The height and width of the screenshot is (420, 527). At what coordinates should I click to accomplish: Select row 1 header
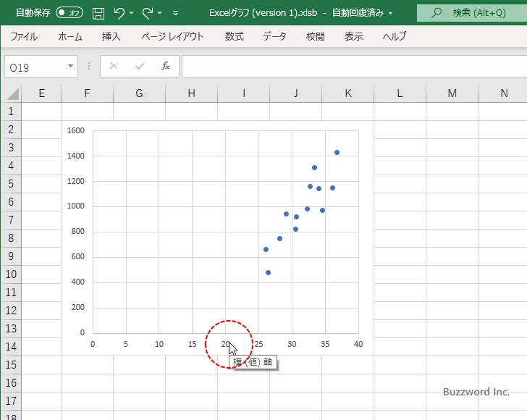tap(11, 112)
